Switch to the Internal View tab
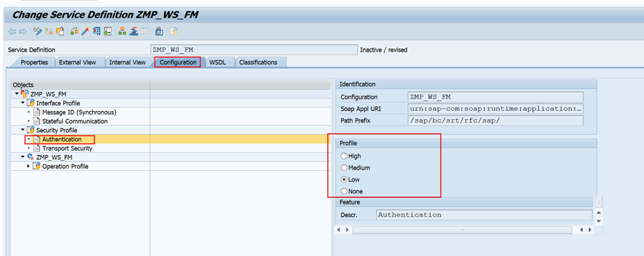 coord(127,63)
